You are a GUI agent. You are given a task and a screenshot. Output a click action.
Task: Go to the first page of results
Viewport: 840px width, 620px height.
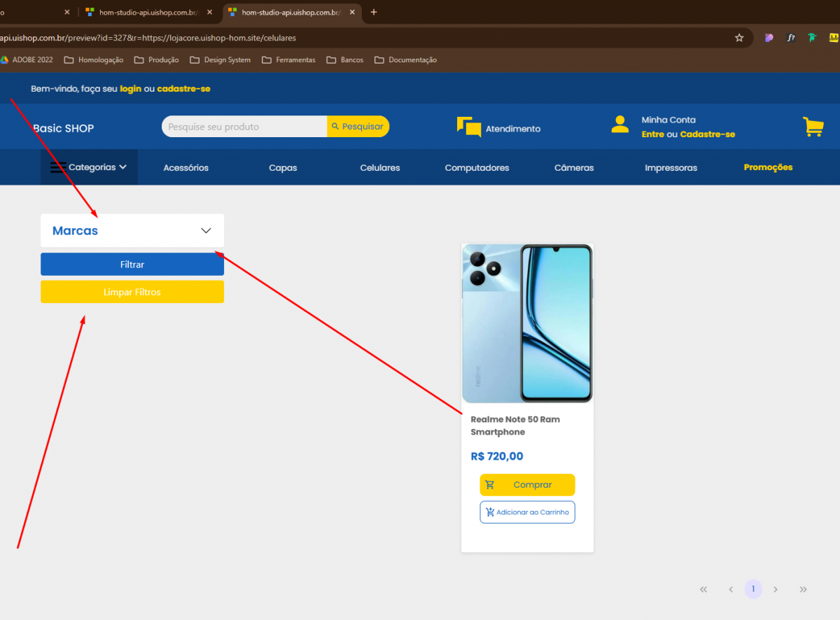(703, 589)
